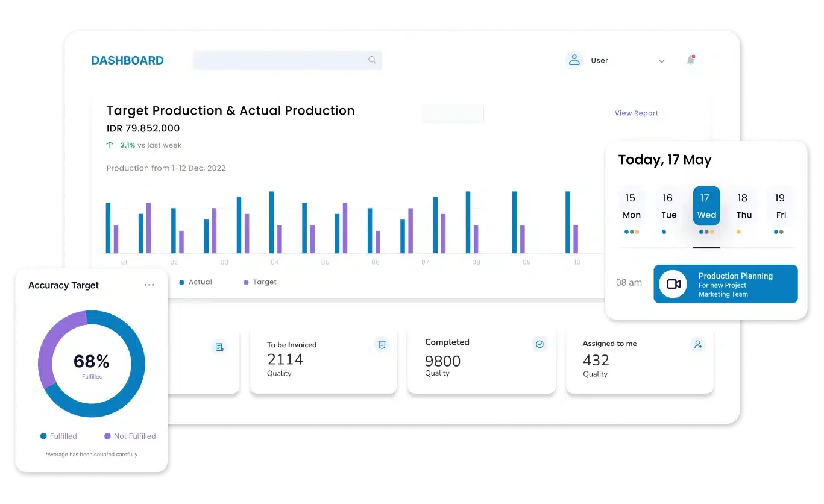The width and height of the screenshot is (824, 504).
Task: Open the Accuracy Target three-dots menu
Action: [x=149, y=285]
